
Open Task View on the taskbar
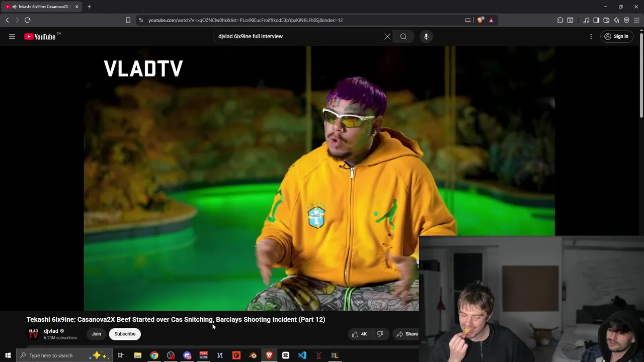(121, 355)
